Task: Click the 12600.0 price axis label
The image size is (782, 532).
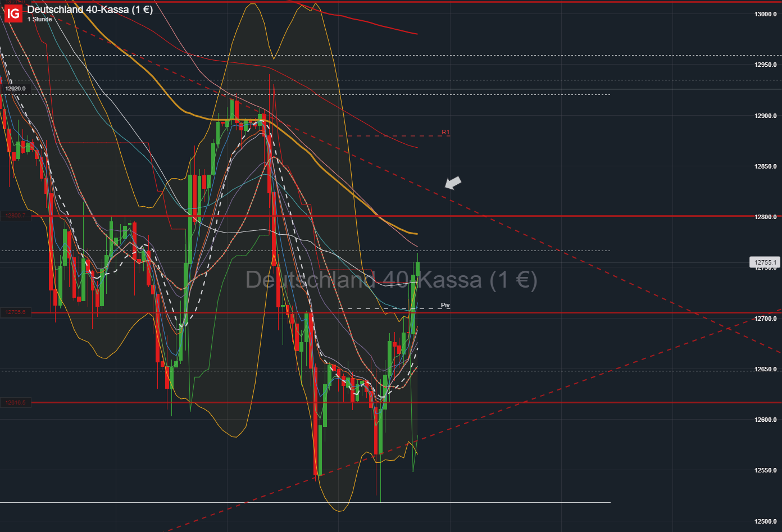Action: (766, 420)
